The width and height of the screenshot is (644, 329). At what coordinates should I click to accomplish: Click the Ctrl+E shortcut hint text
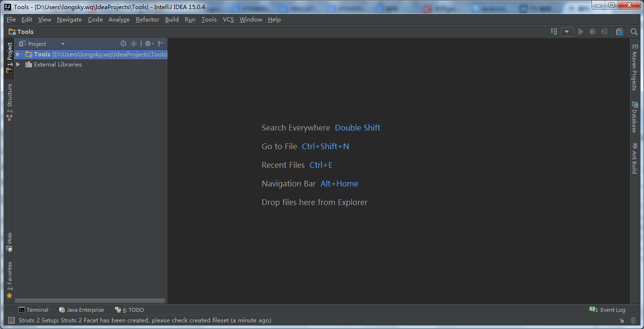point(321,165)
